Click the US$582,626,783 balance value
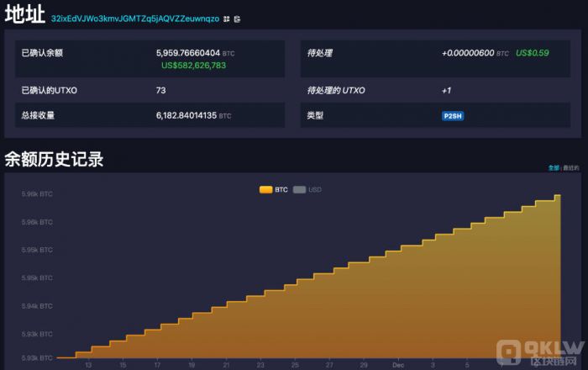 (193, 65)
